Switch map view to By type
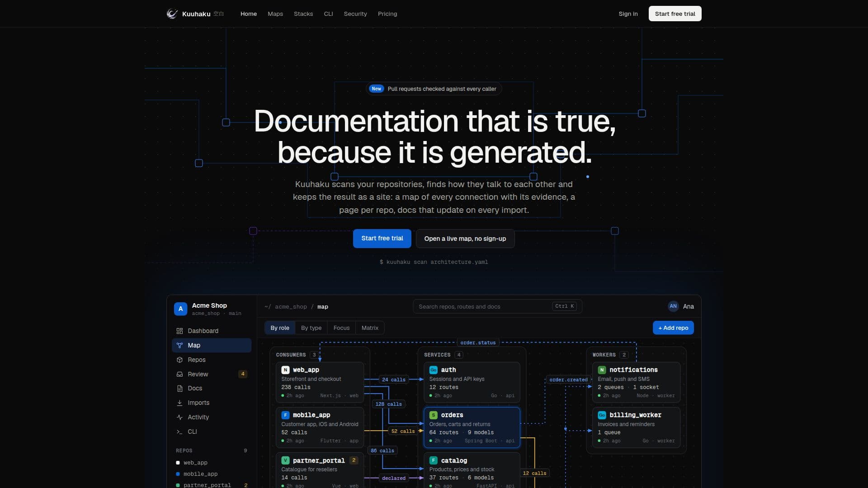This screenshot has width=868, height=488. click(311, 328)
